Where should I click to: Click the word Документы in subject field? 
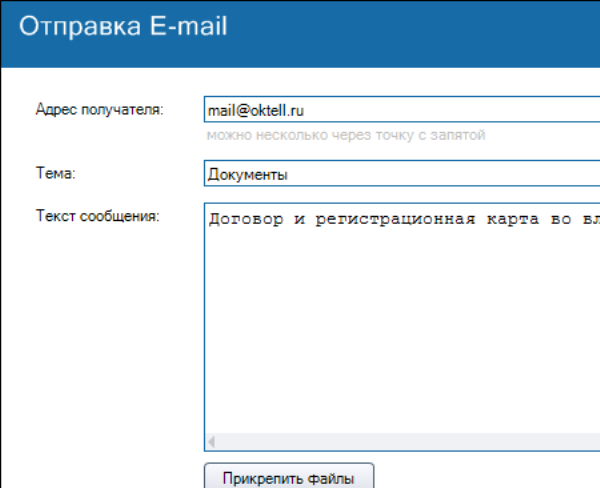[247, 175]
